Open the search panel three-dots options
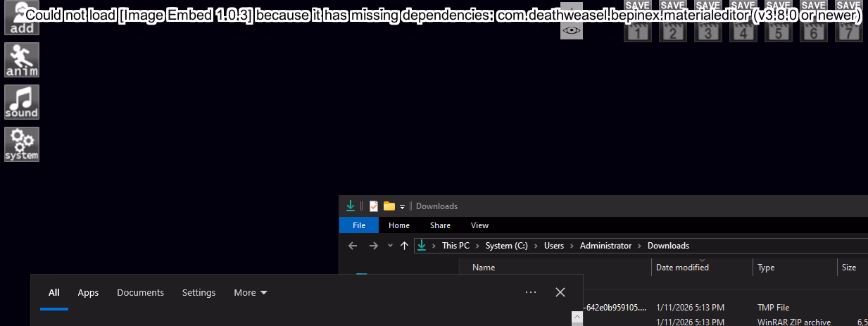The image size is (868, 326). (x=531, y=292)
